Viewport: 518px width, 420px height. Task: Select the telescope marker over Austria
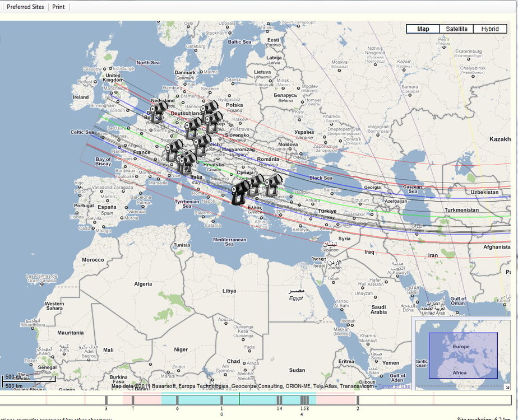coord(202,143)
